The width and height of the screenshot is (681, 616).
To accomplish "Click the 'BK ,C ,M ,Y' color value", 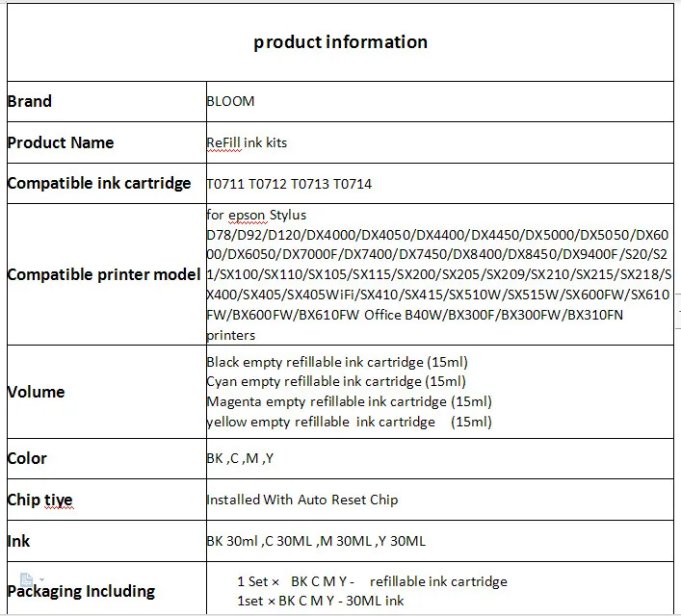I will tap(240, 458).
